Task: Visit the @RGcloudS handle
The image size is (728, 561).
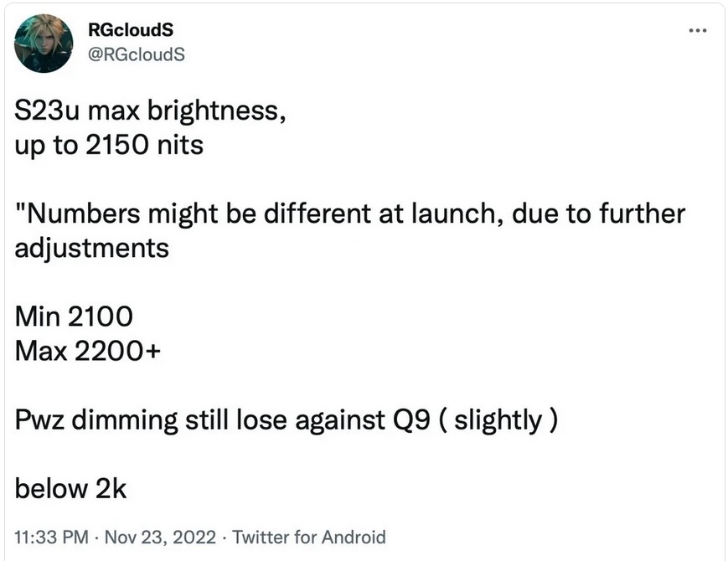Action: 137,54
